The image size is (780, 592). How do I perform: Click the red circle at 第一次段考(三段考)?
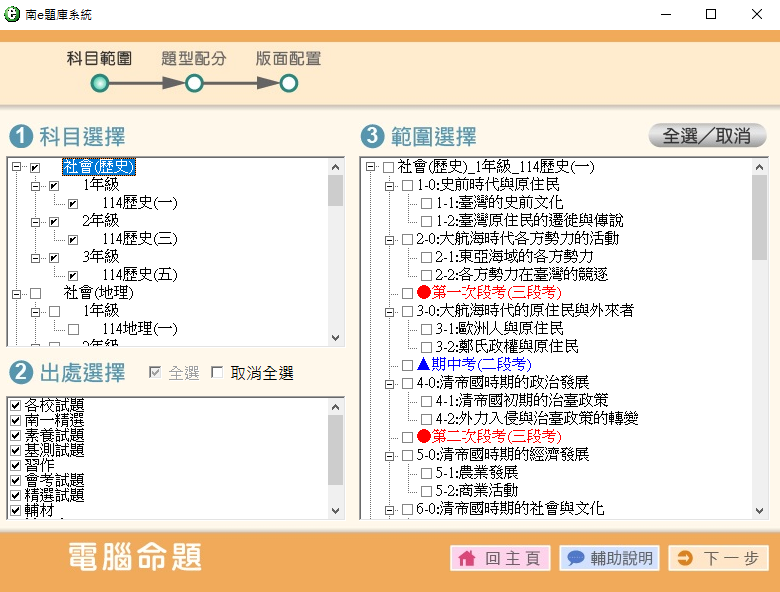coord(423,293)
